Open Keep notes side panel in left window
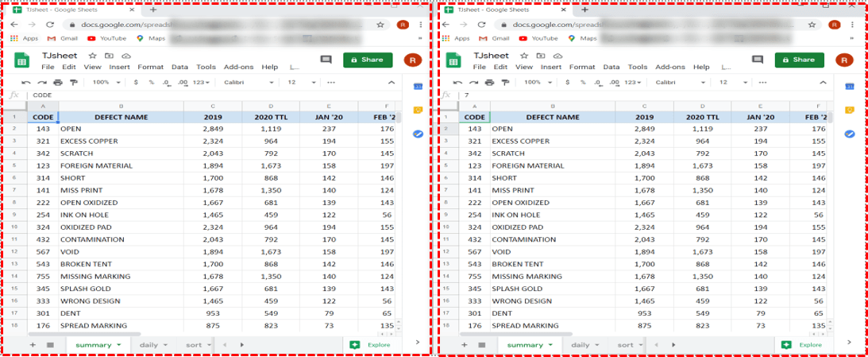The width and height of the screenshot is (868, 357). click(x=418, y=110)
